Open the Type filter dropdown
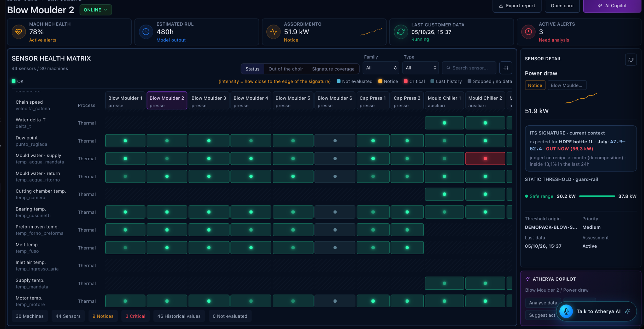The height and width of the screenshot is (329, 644). click(x=420, y=68)
